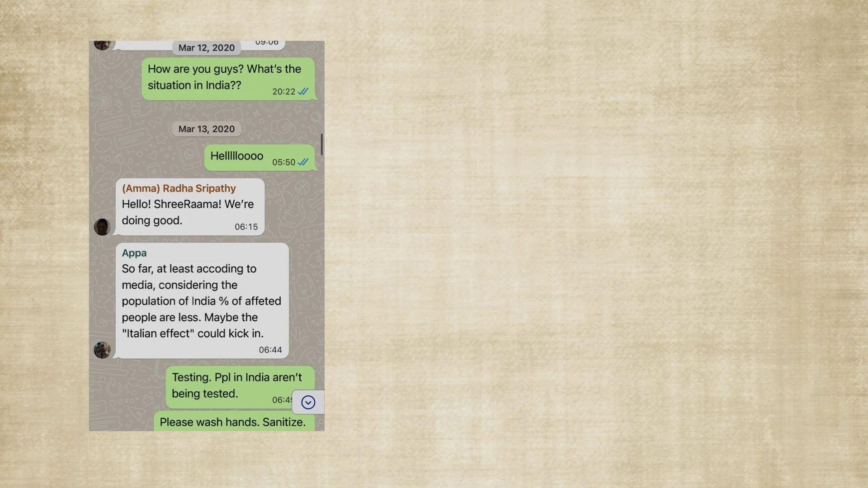
Task: Select Appa's "Italian effect" message bubble
Action: pos(202,301)
